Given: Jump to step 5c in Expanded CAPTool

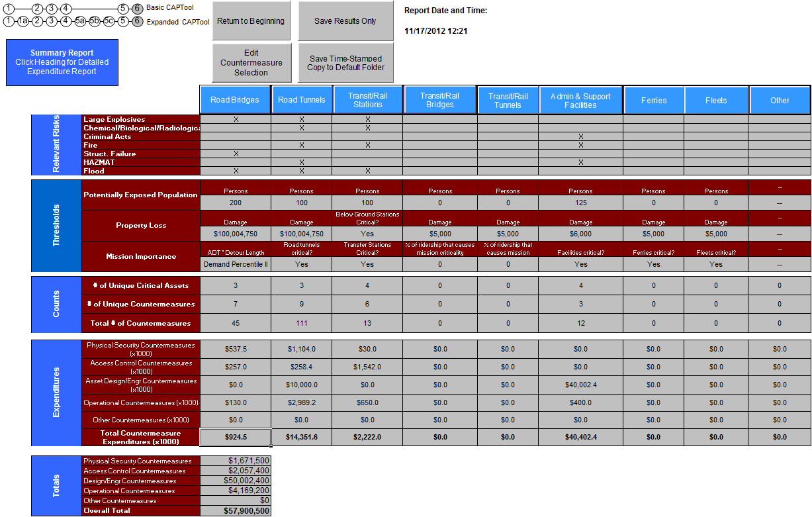Looking at the screenshot, I should click(x=109, y=21).
